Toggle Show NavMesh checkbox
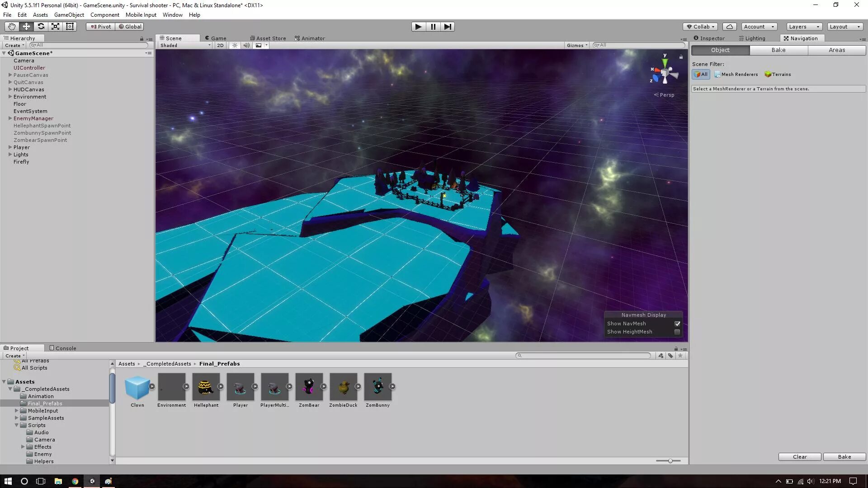This screenshot has width=868, height=488. click(678, 324)
